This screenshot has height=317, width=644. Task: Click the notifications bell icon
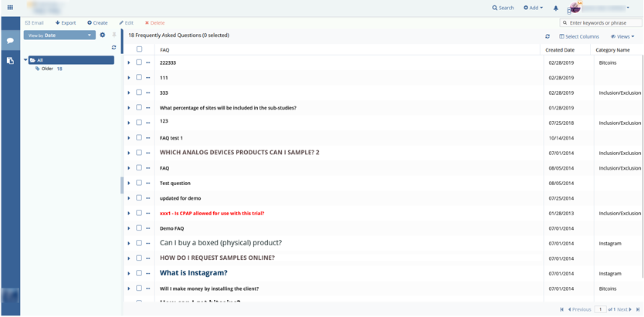pos(555,8)
